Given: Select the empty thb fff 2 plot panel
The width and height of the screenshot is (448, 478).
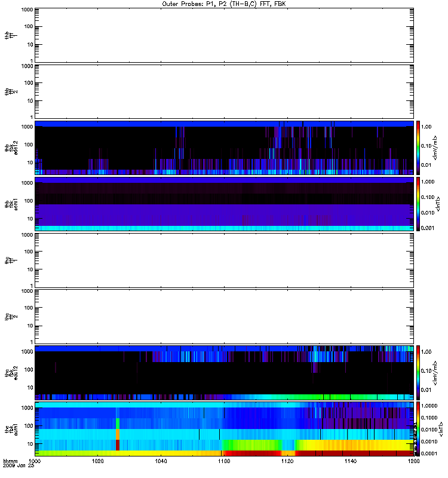Looking at the screenshot, I should pyautogui.click(x=224, y=91).
